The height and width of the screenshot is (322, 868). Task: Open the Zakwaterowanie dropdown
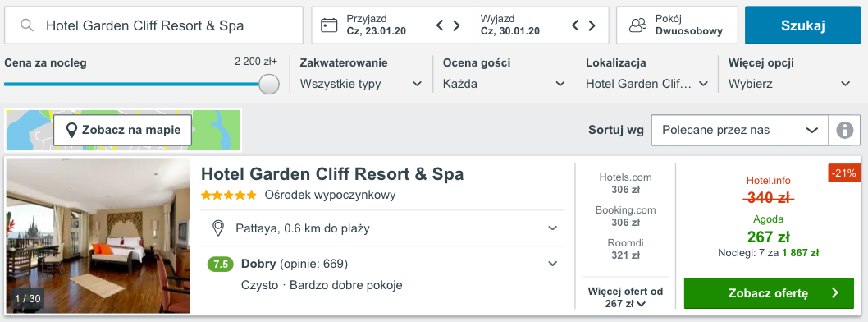point(362,85)
